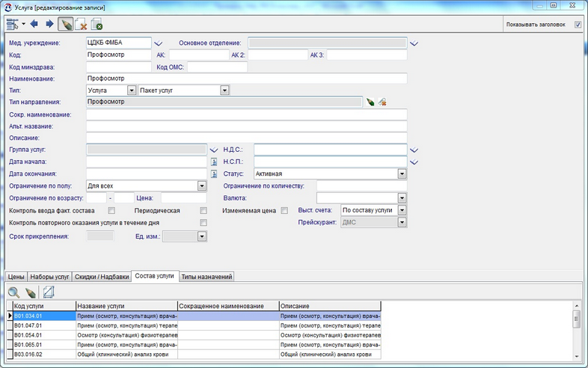Open the Типы назначений tab
The height and width of the screenshot is (368, 588).
[206, 277]
